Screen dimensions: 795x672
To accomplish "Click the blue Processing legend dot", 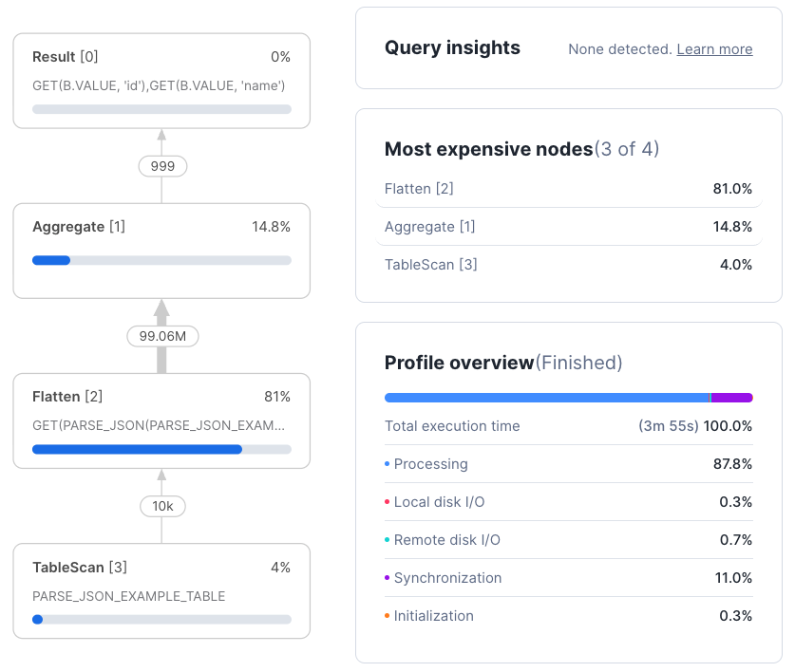I will tap(388, 464).
